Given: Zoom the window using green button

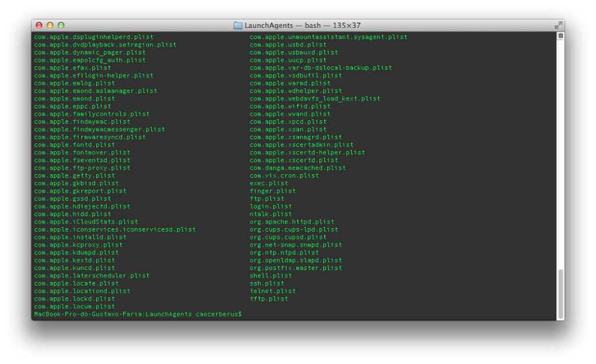Looking at the screenshot, I should pos(61,25).
